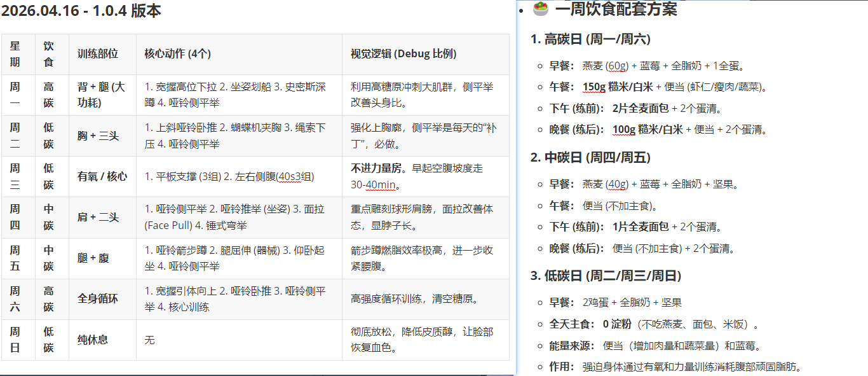This screenshot has height=376, width=868.
Task: Click the "胸 + 三头" training cell
Action: 98,136
